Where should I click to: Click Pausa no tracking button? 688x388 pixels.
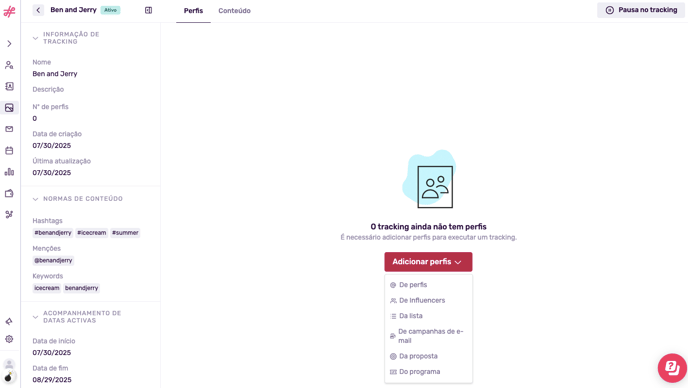pyautogui.click(x=641, y=10)
